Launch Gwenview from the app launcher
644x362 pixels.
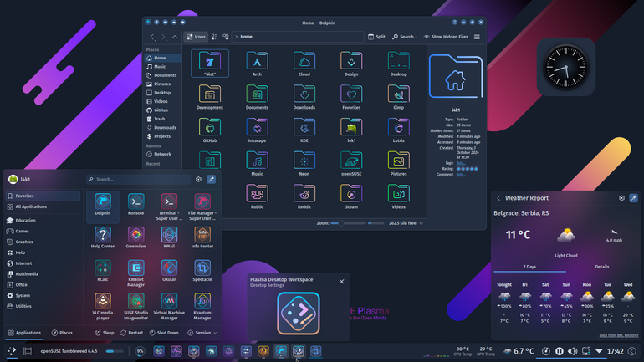136,237
